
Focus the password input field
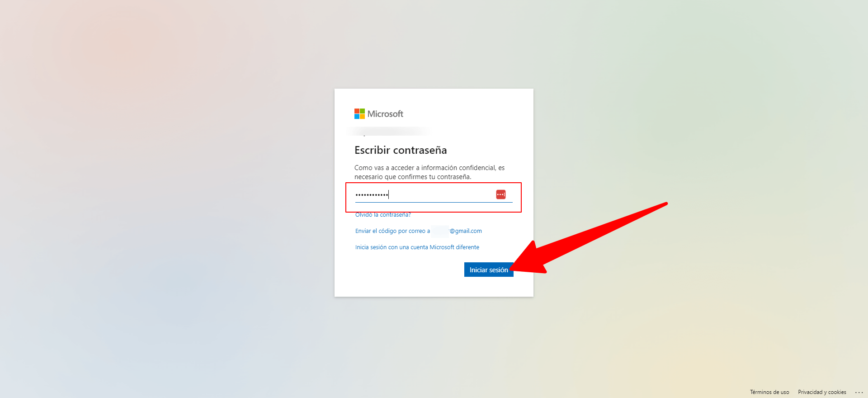(x=434, y=194)
